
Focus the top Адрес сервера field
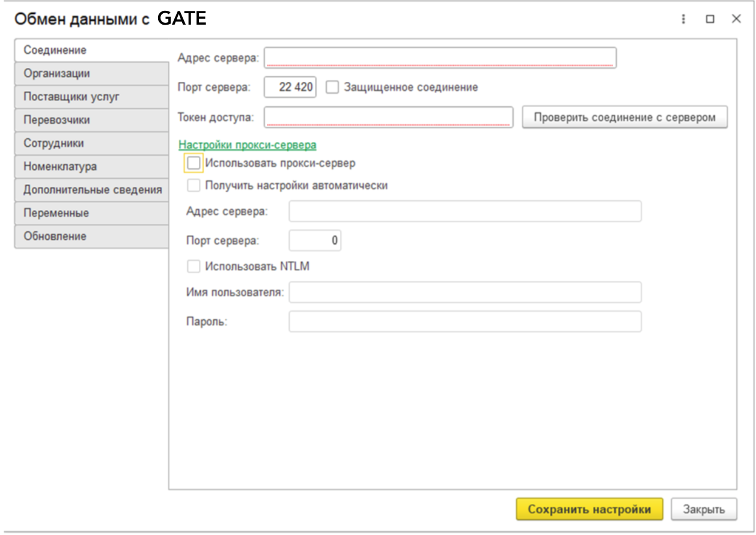coord(440,58)
